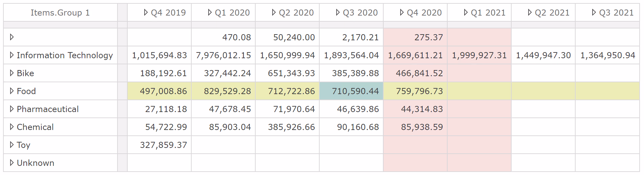
Task: Expand the Information Technology row
Action: (x=12, y=55)
